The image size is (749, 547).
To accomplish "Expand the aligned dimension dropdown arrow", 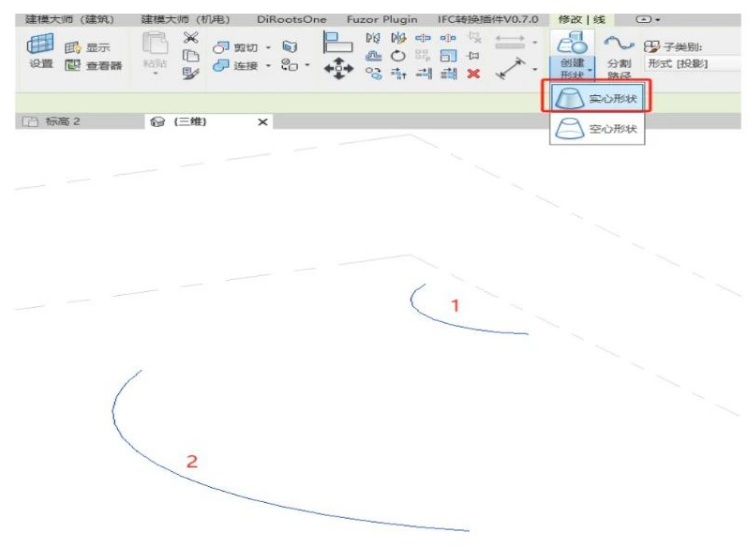I will [535, 43].
